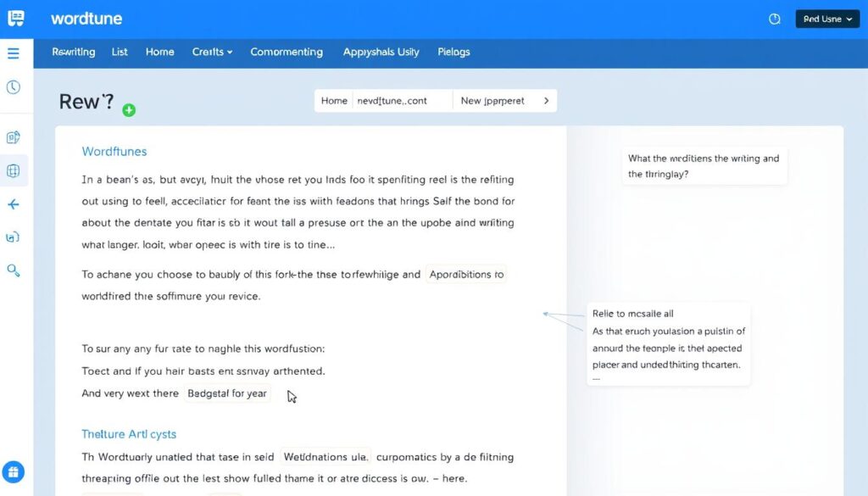The height and width of the screenshot is (496, 868).
Task: Click the text 'woridfired thre soffimure your revice.'
Action: coord(171,296)
